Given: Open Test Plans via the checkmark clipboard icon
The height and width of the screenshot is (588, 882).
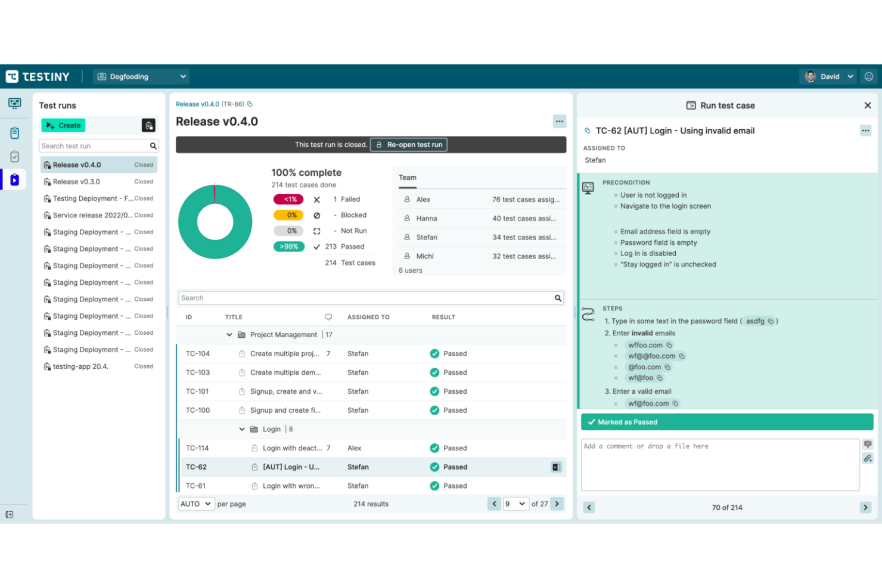Looking at the screenshot, I should pos(14,156).
